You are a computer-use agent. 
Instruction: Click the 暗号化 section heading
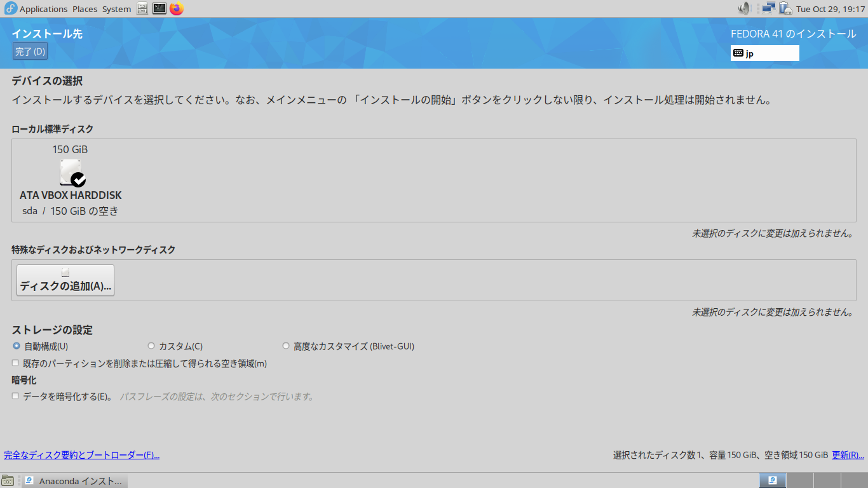pos(24,380)
